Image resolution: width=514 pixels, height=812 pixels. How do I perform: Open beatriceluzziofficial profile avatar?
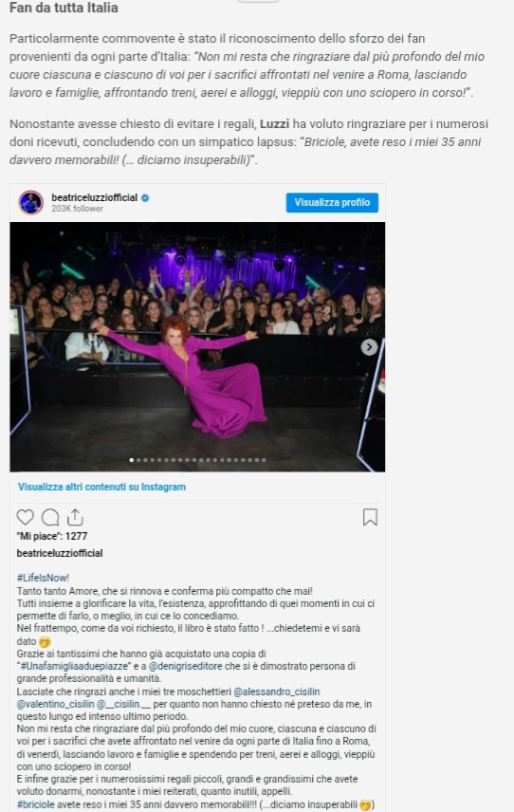31,202
